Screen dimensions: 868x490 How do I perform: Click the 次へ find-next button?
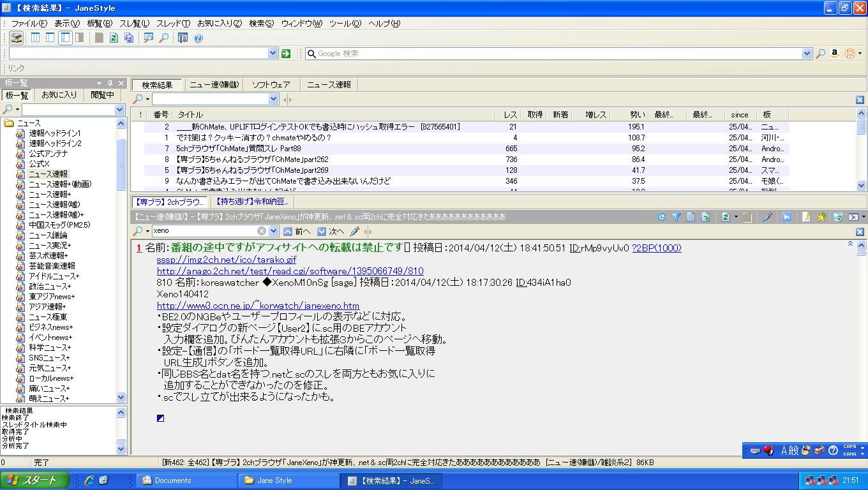point(331,231)
